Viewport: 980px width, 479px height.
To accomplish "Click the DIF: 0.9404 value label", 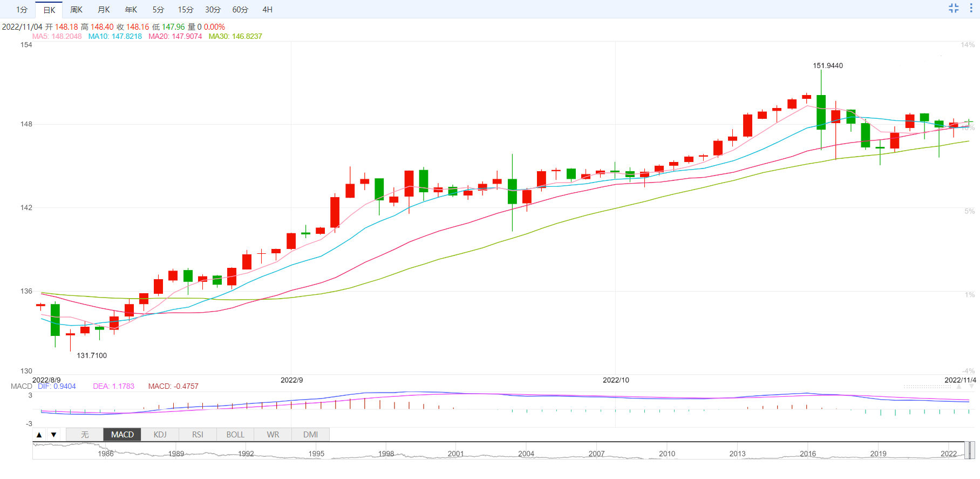I will tap(57, 386).
